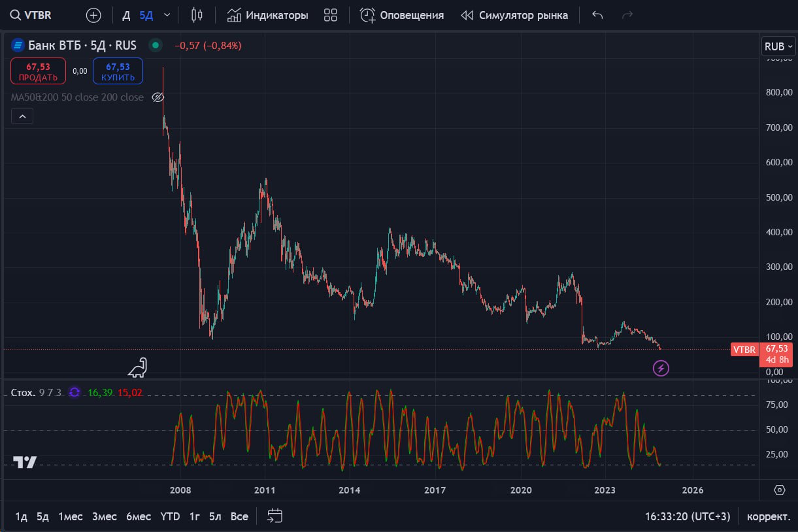Select the Д daily interval

coord(126,15)
